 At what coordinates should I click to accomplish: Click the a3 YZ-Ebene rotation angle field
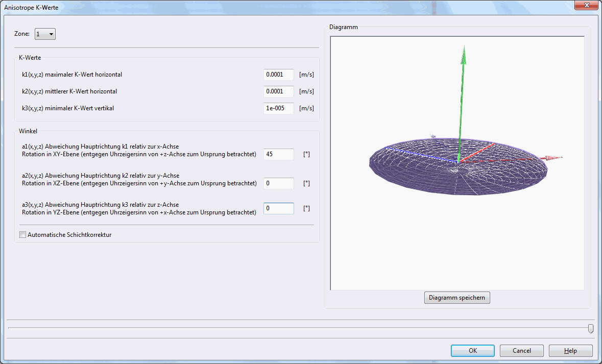tap(278, 208)
